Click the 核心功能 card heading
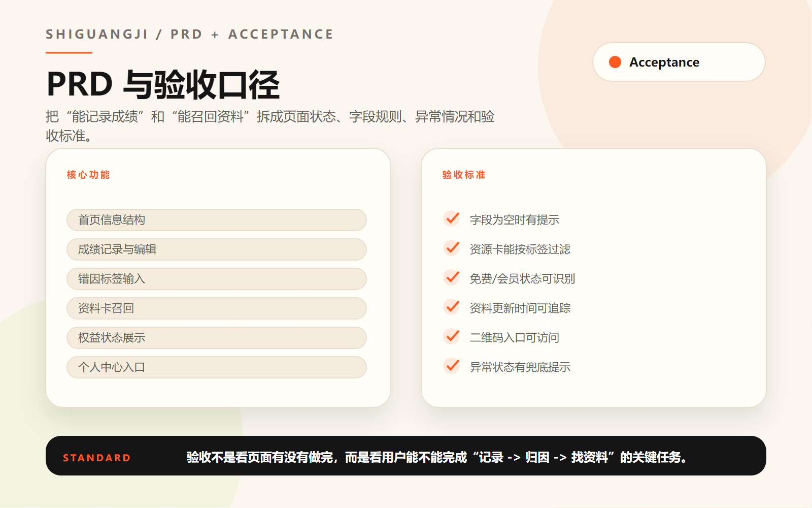Viewport: 812px width, 508px height. pos(88,175)
